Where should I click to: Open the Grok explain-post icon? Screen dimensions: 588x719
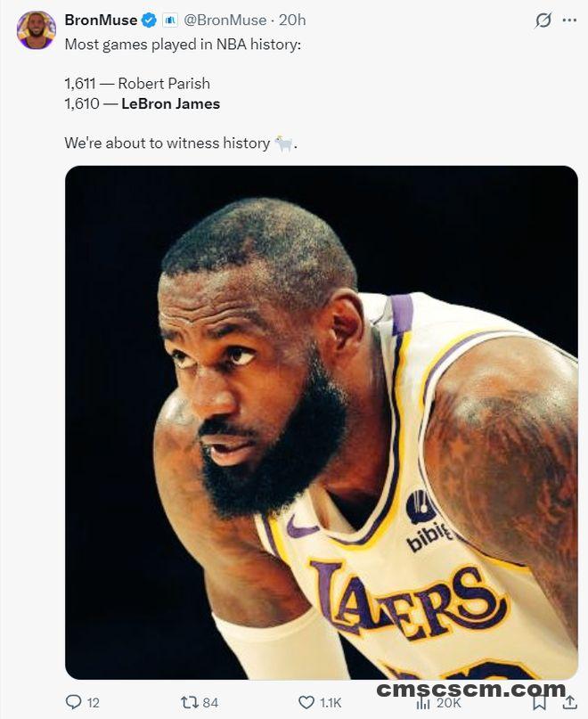pos(543,20)
